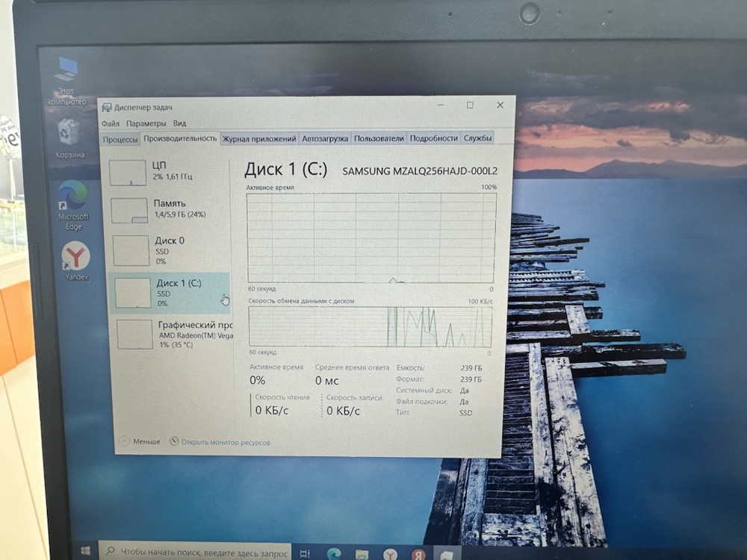
Task: Click the search box in the taskbar
Action: pyautogui.click(x=195, y=552)
